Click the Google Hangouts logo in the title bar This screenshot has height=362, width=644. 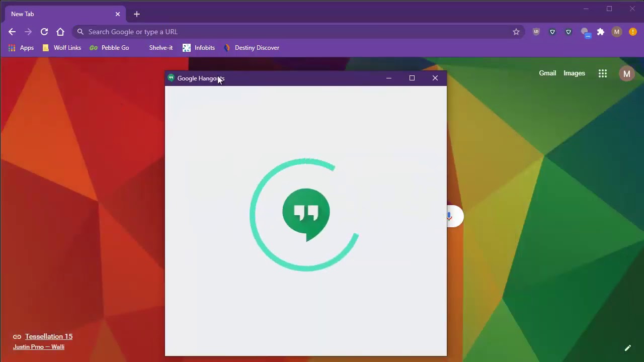coord(171,78)
